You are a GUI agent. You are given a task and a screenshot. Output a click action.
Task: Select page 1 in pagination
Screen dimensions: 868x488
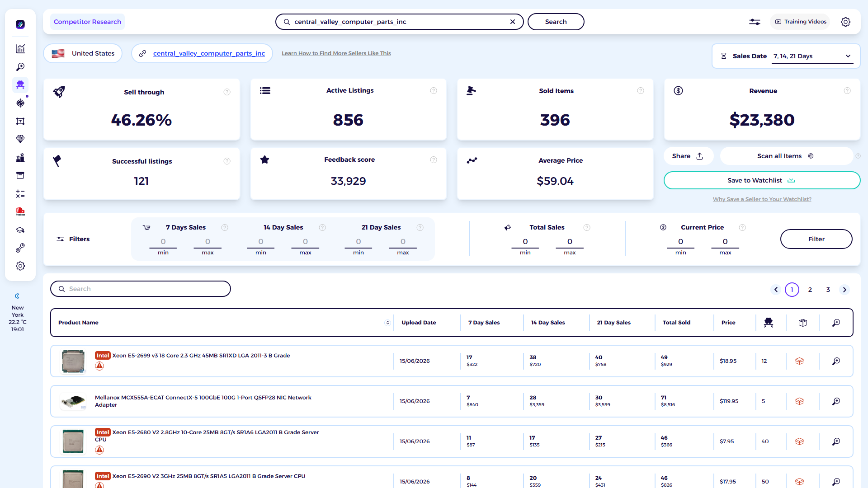tap(792, 290)
